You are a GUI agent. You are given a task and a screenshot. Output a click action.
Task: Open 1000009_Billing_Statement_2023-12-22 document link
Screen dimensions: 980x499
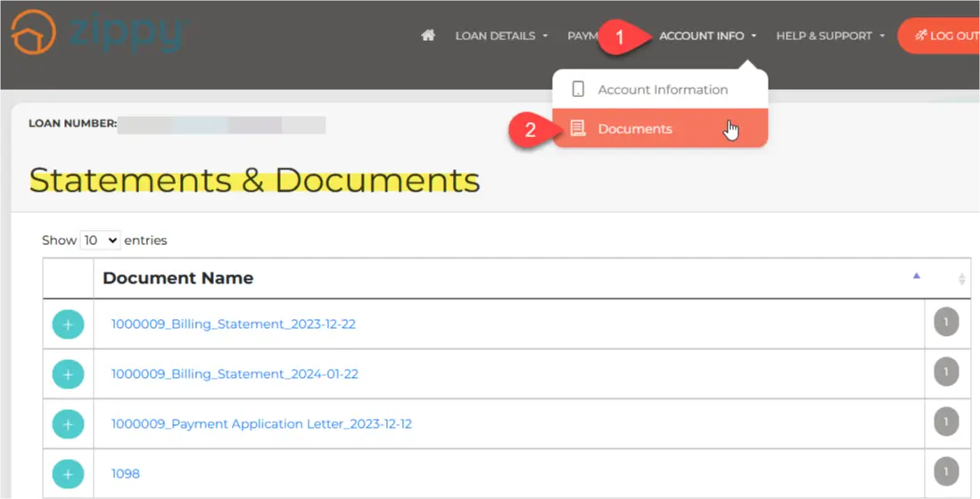click(233, 324)
